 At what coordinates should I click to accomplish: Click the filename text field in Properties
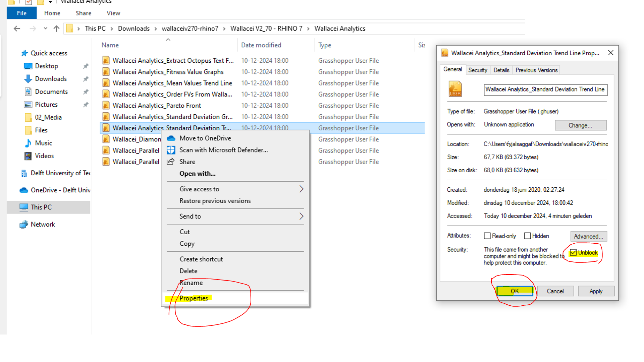point(545,89)
